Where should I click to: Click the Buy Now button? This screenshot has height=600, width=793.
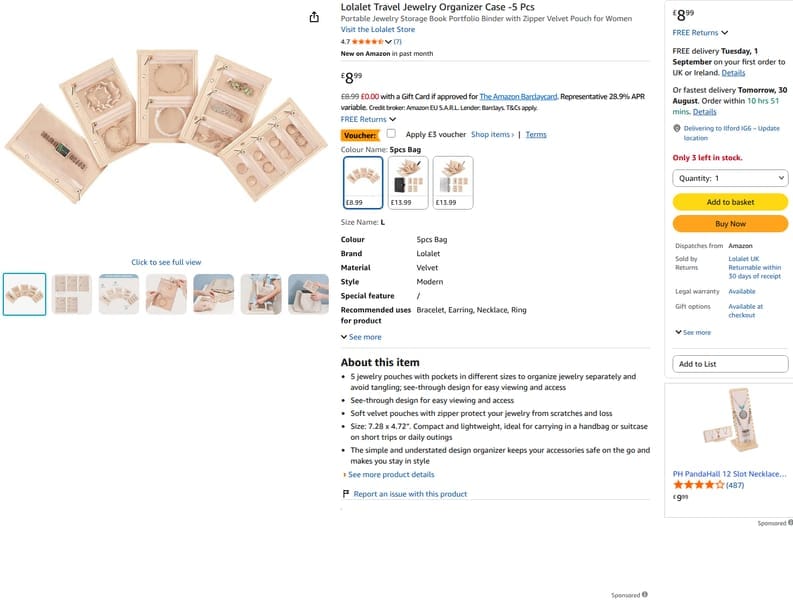coord(730,224)
